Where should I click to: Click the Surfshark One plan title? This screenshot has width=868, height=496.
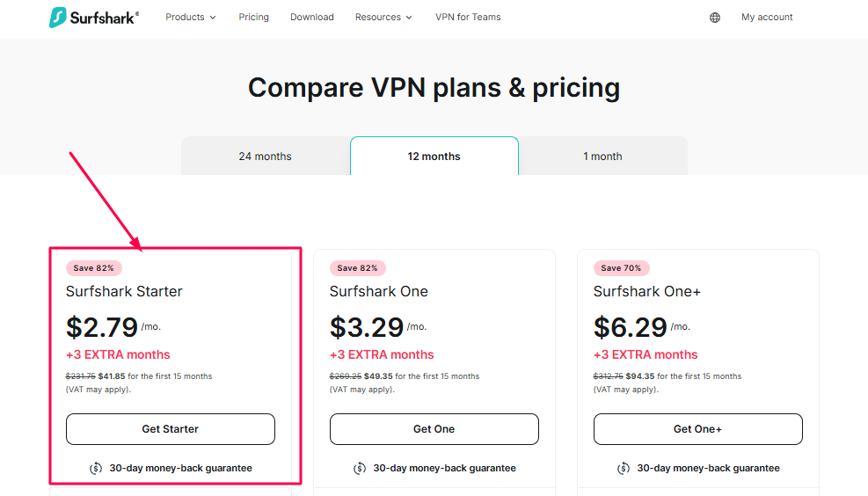[x=379, y=292]
